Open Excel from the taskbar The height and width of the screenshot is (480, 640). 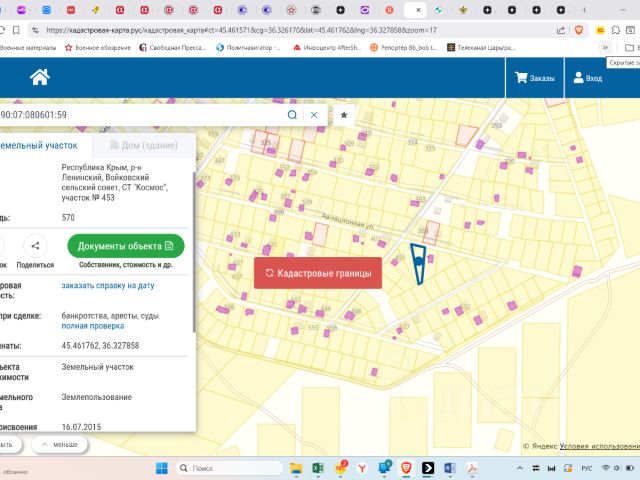point(317,468)
